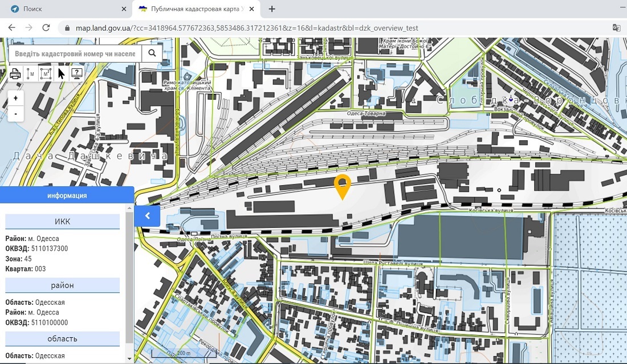
Task: Click the ОКВЭД 5110137300 value
Action: pos(49,248)
